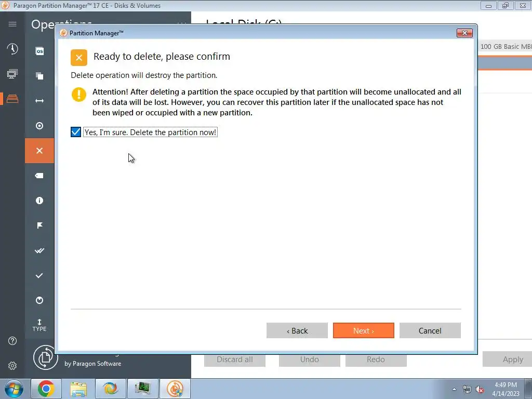This screenshot has height=399, width=532.
Task: Click the volume label tag icon
Action: click(39, 176)
